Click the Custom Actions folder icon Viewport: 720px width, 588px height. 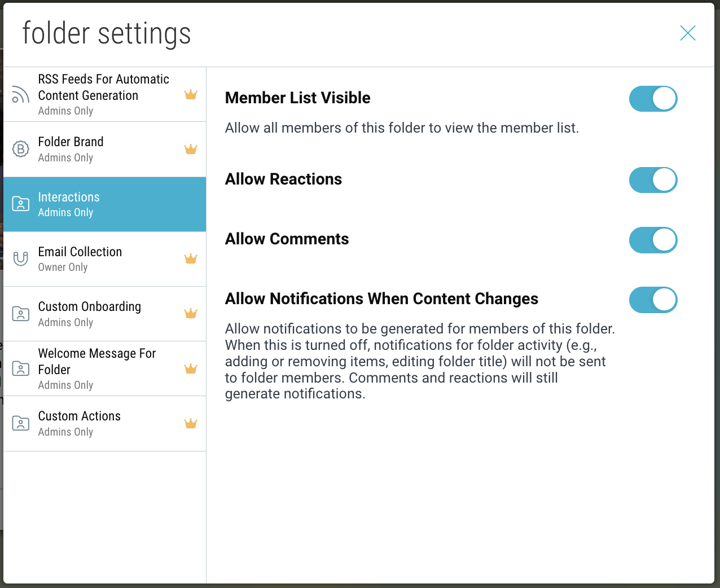click(21, 423)
